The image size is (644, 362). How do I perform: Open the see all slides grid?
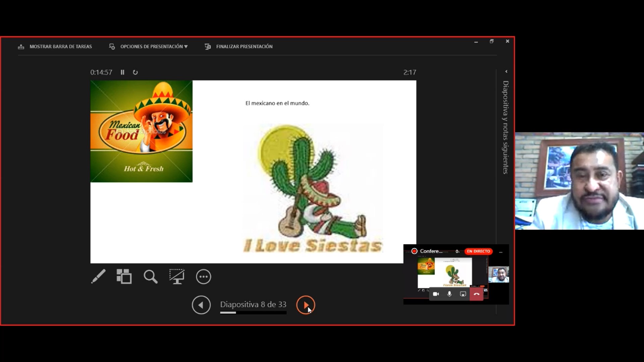[x=124, y=277]
